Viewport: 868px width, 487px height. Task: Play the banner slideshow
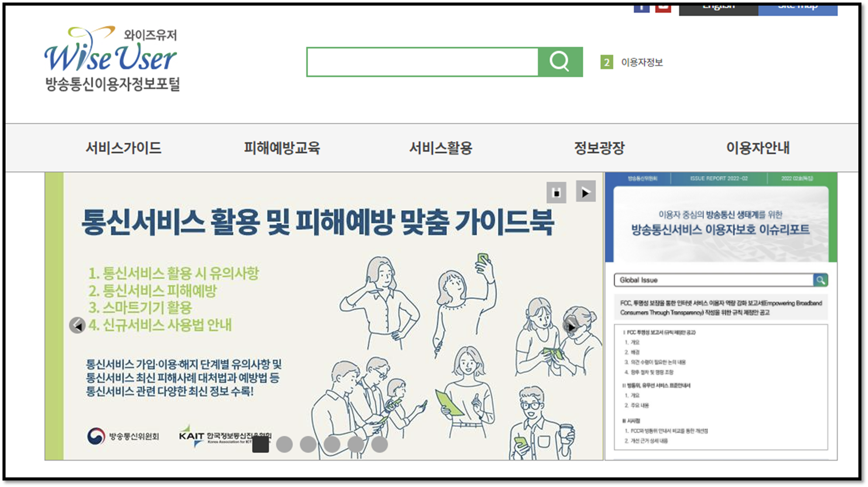click(x=586, y=193)
